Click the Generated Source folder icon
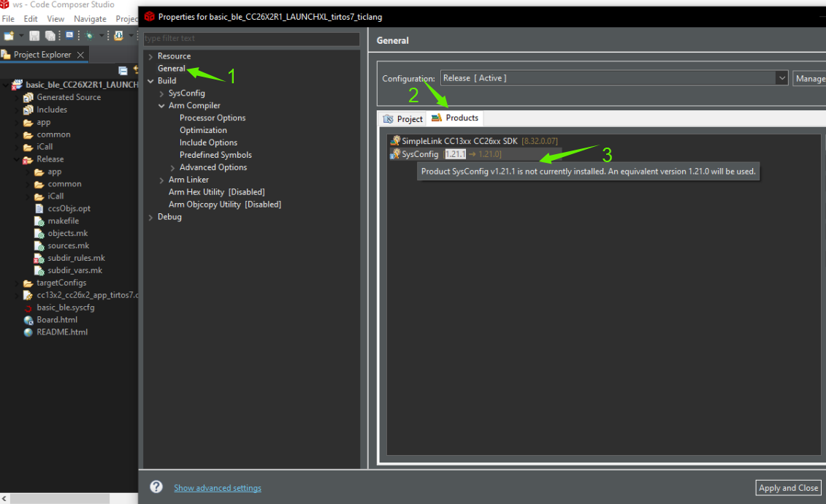The height and width of the screenshot is (504, 826). [x=28, y=97]
